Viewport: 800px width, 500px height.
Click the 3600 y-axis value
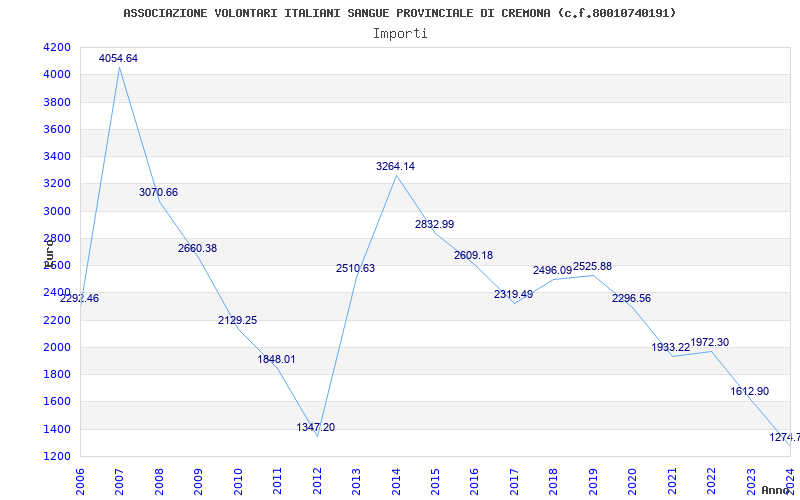pyautogui.click(x=58, y=129)
